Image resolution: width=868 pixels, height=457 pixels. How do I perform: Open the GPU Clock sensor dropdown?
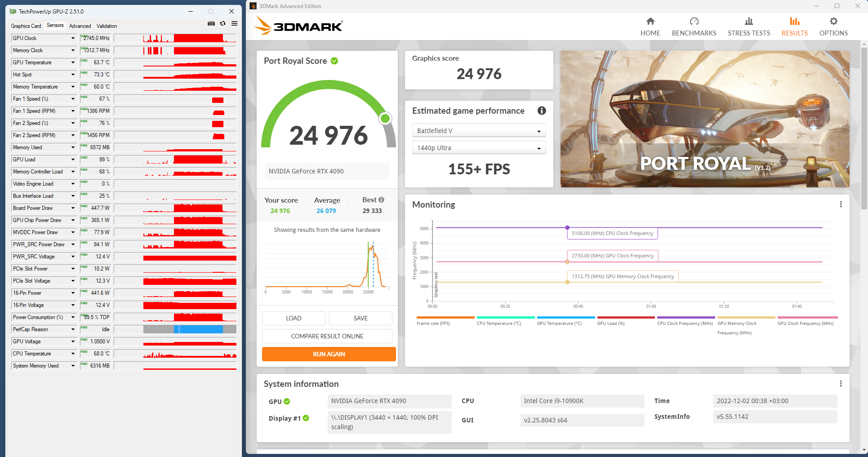[x=73, y=38]
